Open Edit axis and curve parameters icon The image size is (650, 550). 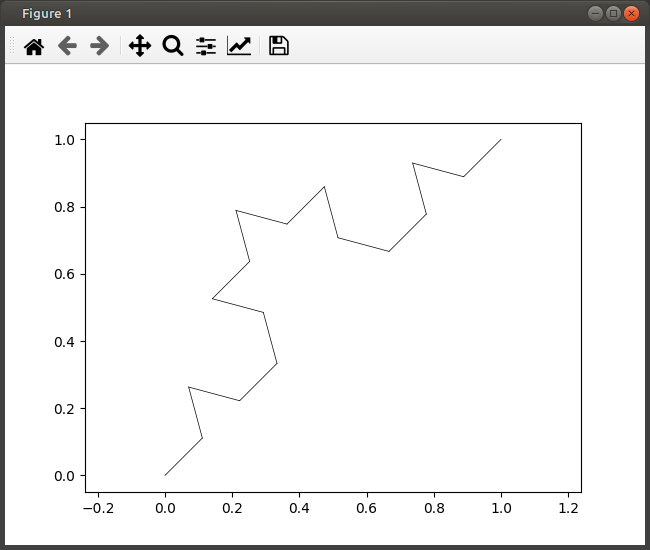(x=239, y=46)
